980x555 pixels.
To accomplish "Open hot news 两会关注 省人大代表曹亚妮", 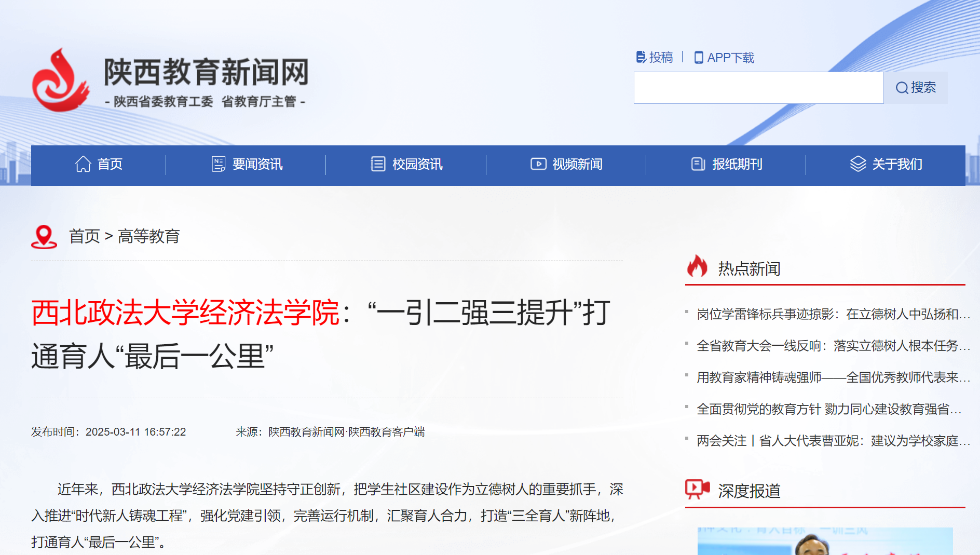I will [x=833, y=441].
